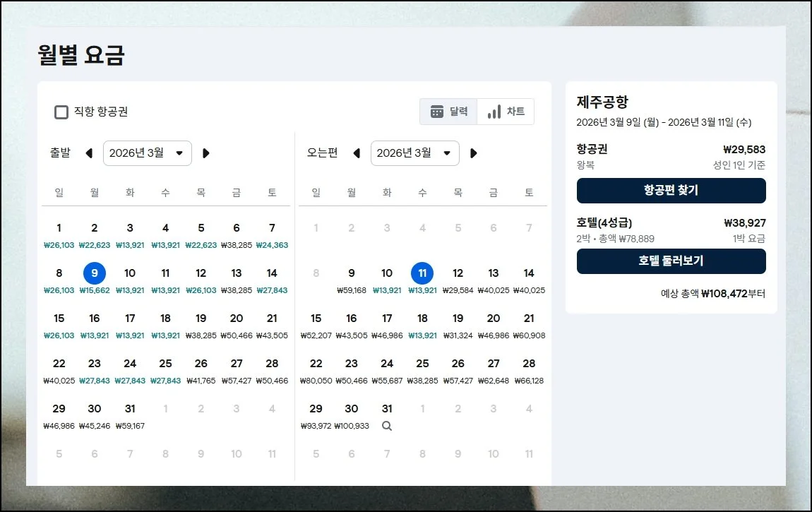This screenshot has width=812, height=512.
Task: Go to next departure month arrow
Action: click(206, 153)
